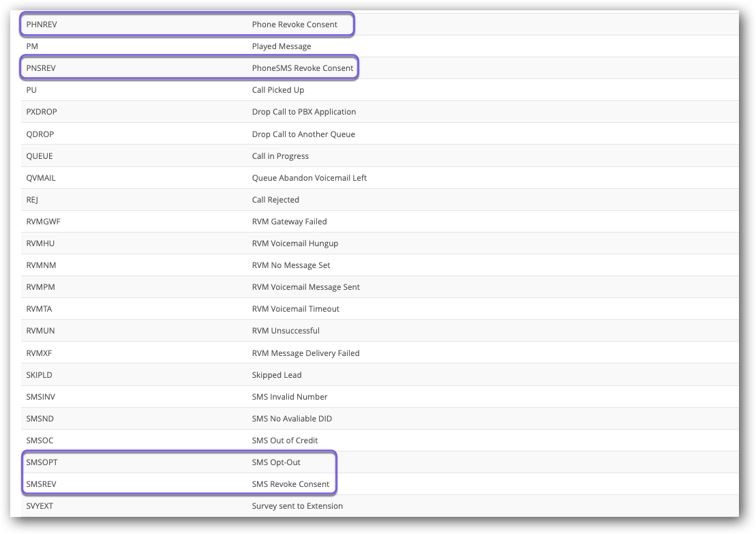The image size is (756, 534).
Task: Click RVM Voicemail Message Sent description
Action: 305,286
